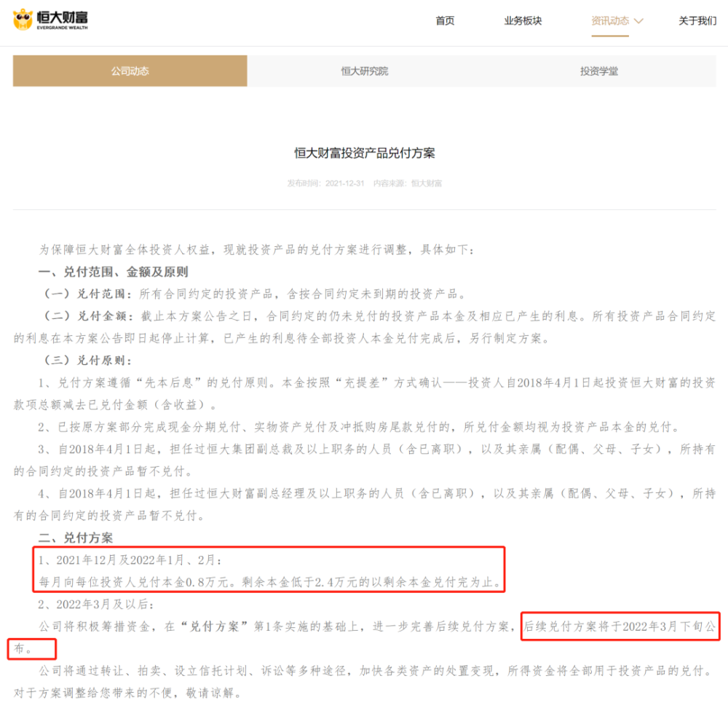Click the (一)兑付范围 line
Viewport: 728px width, 711px height.
pyautogui.click(x=253, y=294)
